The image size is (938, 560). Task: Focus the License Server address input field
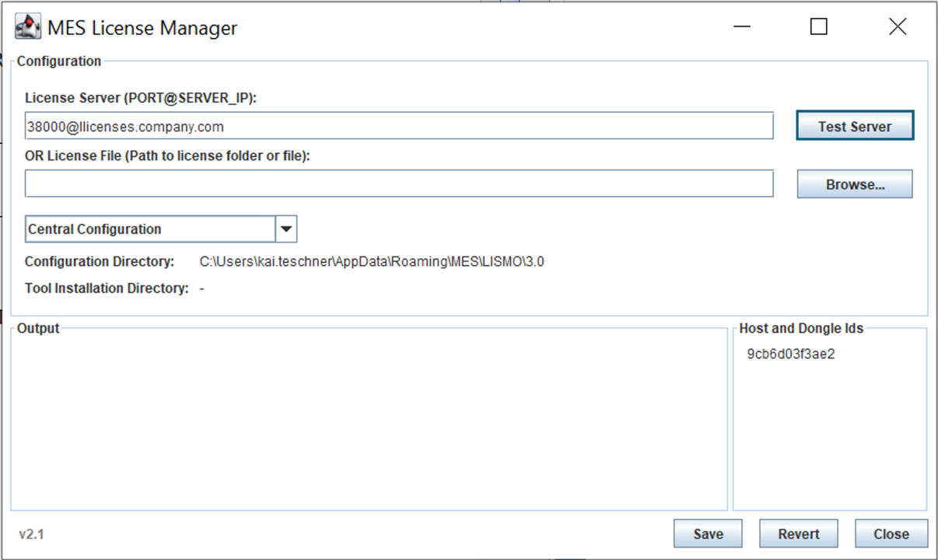point(398,126)
